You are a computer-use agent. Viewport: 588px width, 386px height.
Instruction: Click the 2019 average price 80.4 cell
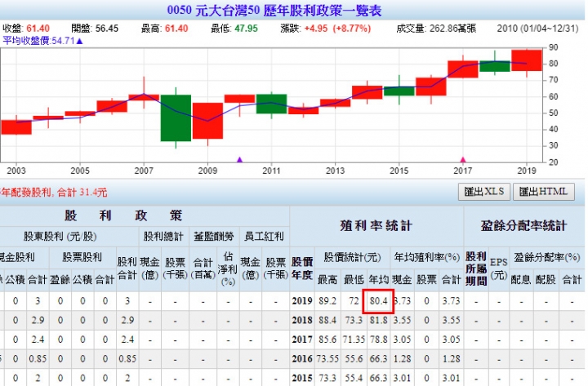(378, 301)
